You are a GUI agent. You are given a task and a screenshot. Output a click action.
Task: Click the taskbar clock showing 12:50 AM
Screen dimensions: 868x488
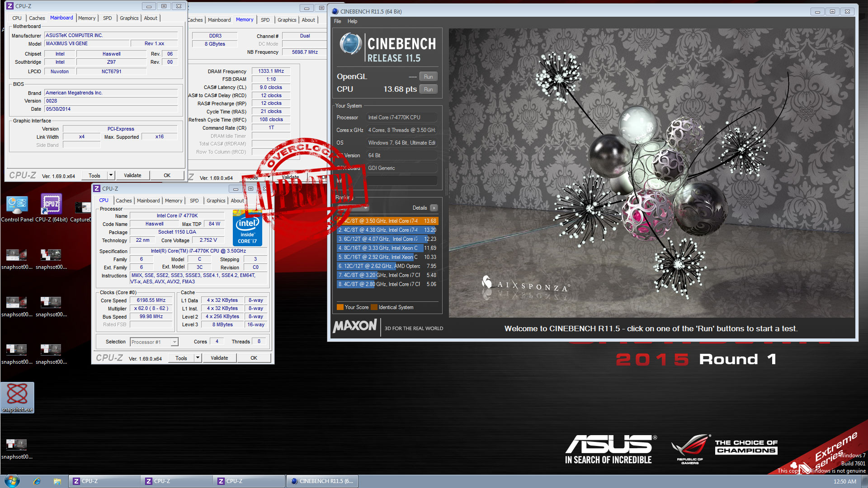[844, 481]
